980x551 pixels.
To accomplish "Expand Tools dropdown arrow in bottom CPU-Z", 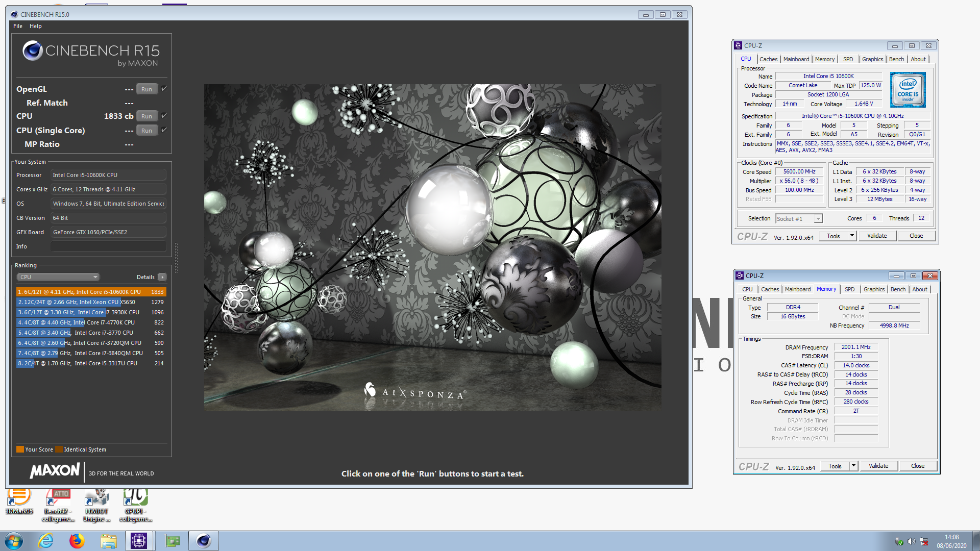I will coord(853,466).
